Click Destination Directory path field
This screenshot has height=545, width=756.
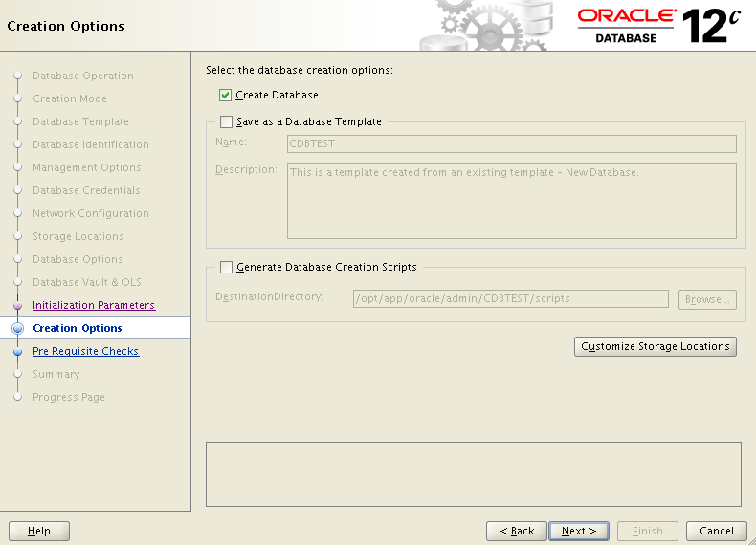coord(511,298)
